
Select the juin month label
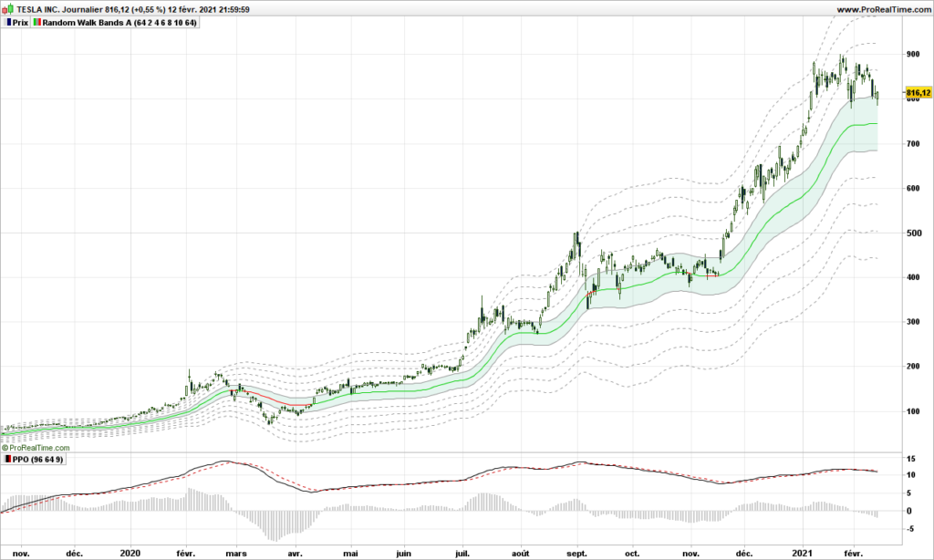tap(403, 553)
